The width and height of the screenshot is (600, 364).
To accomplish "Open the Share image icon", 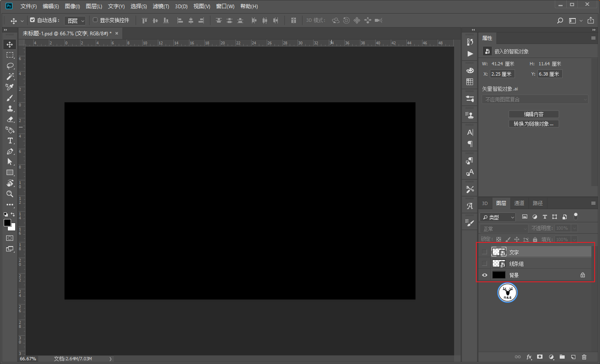I will click(x=591, y=21).
